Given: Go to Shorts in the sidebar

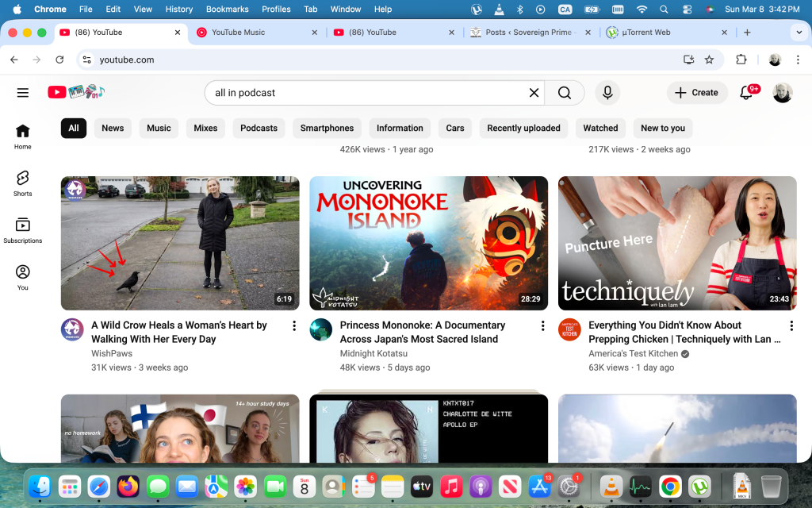Looking at the screenshot, I should (x=23, y=183).
